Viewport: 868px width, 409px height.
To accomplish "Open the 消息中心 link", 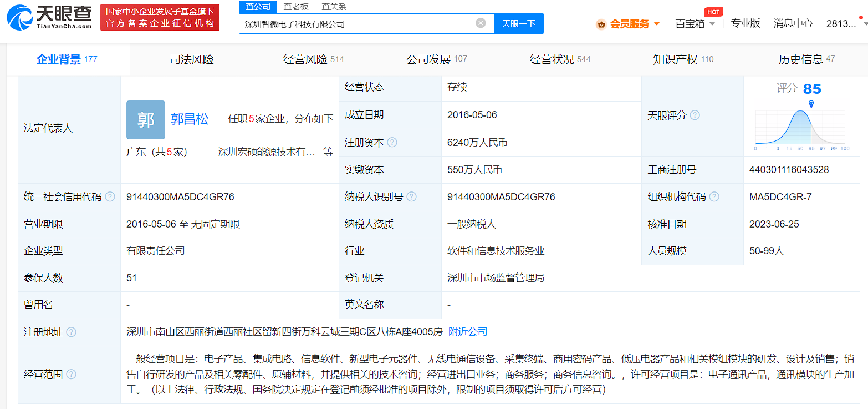I will click(x=793, y=23).
